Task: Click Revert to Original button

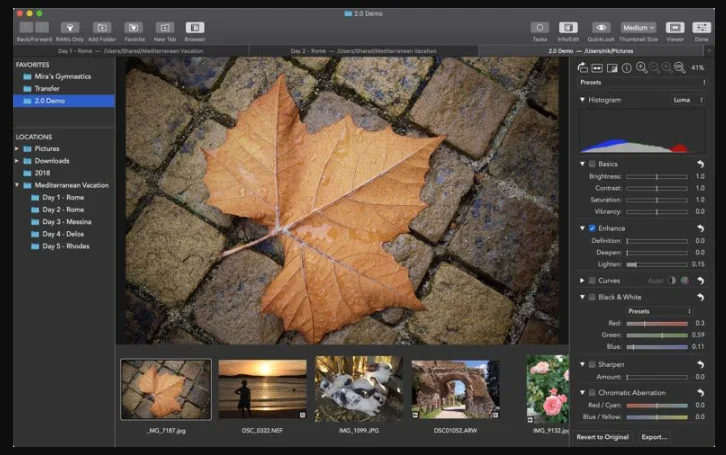Action: click(x=602, y=437)
